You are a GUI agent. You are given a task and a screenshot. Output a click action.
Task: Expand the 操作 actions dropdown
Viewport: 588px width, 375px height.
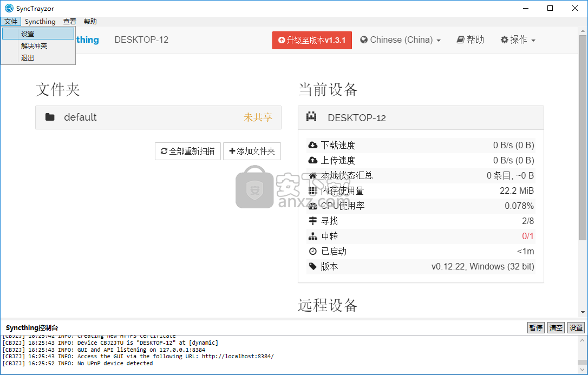point(518,40)
